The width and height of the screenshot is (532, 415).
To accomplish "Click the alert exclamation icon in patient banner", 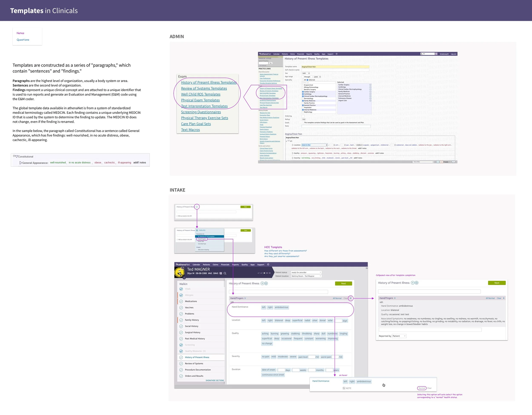I will tap(221, 273).
